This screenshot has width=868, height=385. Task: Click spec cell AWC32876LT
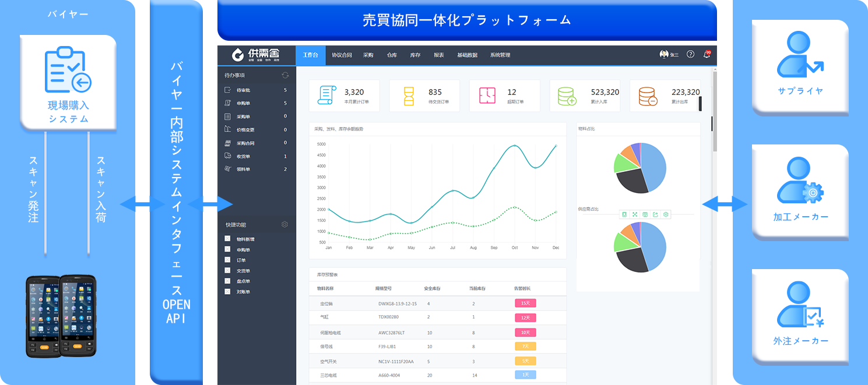coord(392,333)
